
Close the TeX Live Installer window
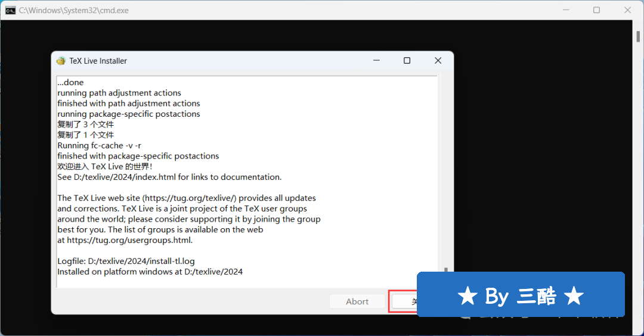pyautogui.click(x=438, y=61)
